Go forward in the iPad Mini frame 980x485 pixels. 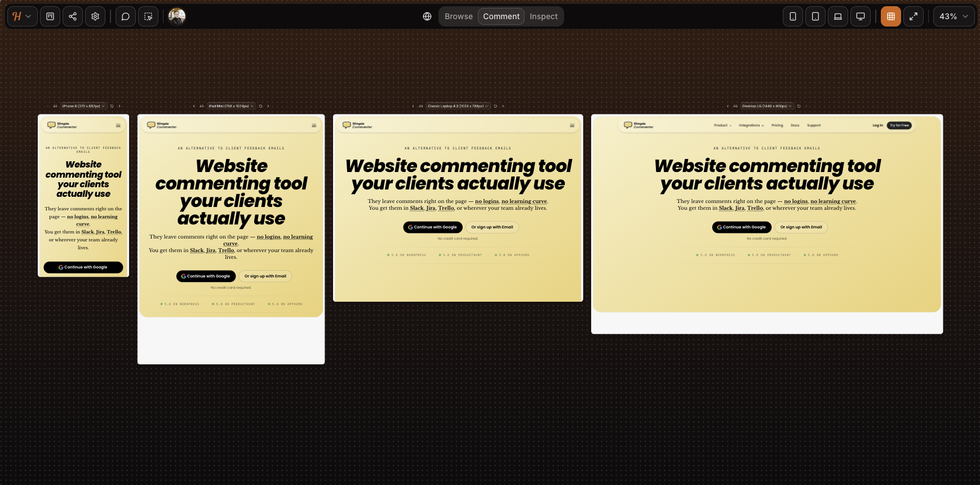[268, 106]
